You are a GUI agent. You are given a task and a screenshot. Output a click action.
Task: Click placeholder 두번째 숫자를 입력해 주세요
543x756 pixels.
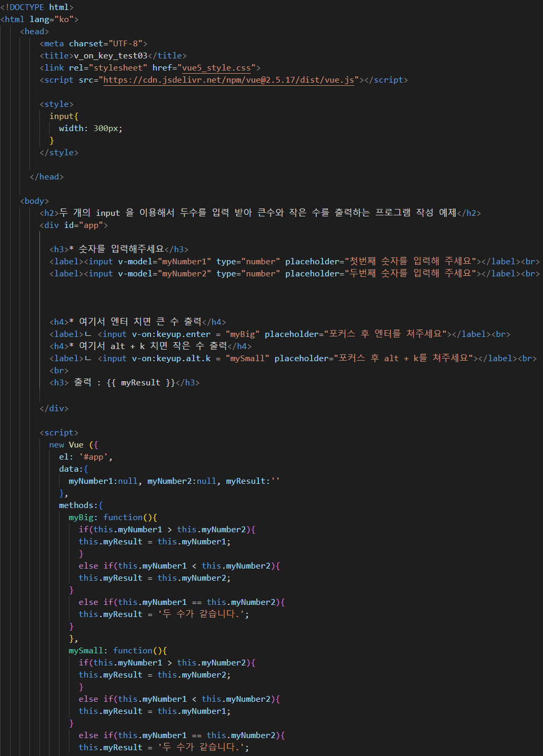click(410, 274)
